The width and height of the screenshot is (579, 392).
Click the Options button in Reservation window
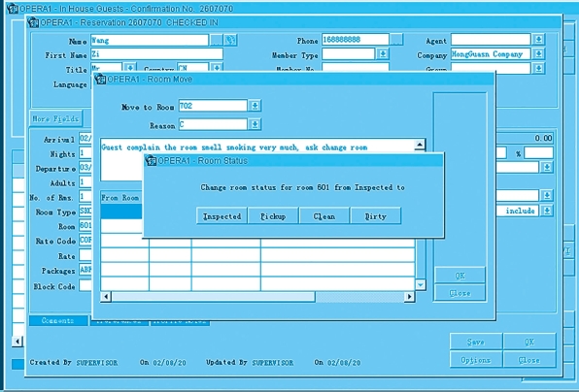tap(476, 360)
